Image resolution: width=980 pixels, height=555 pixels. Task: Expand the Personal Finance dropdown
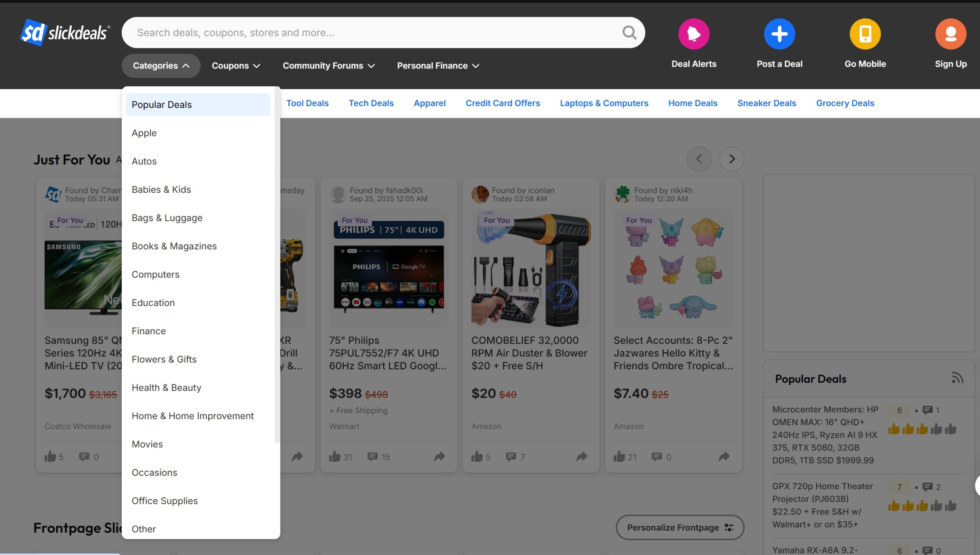pos(438,66)
